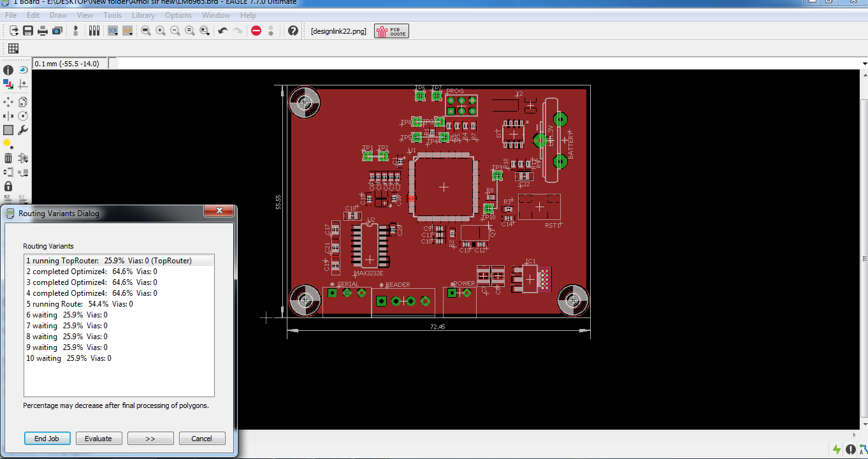Toggle the Show eye tool
This screenshot has height=459, width=868.
pos(23,70)
